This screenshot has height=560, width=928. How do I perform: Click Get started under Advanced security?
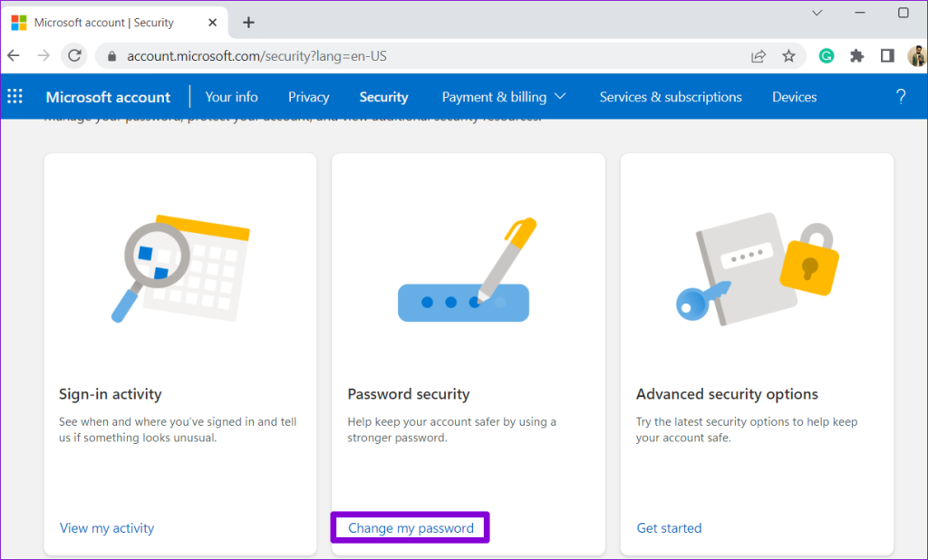tap(669, 527)
